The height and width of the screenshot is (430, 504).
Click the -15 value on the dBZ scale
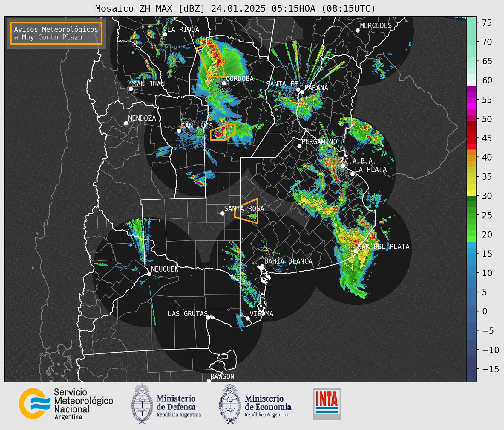pyautogui.click(x=490, y=369)
